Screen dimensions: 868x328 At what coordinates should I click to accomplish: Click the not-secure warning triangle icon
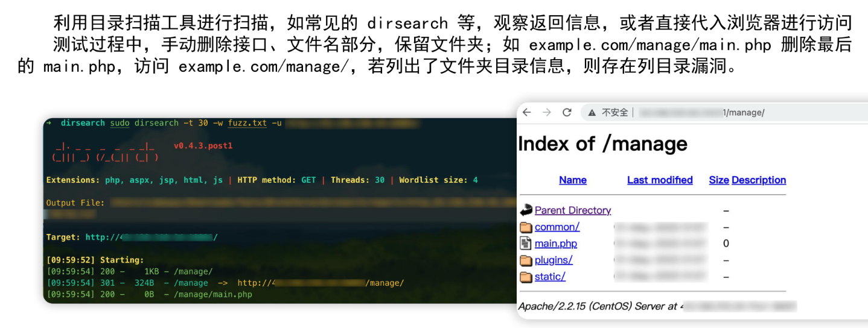[x=592, y=113]
